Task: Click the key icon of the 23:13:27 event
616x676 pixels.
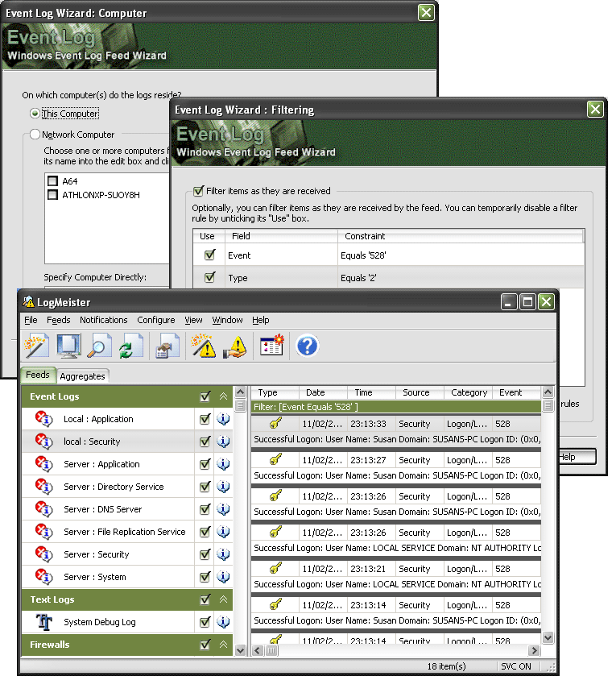Action: [275, 459]
